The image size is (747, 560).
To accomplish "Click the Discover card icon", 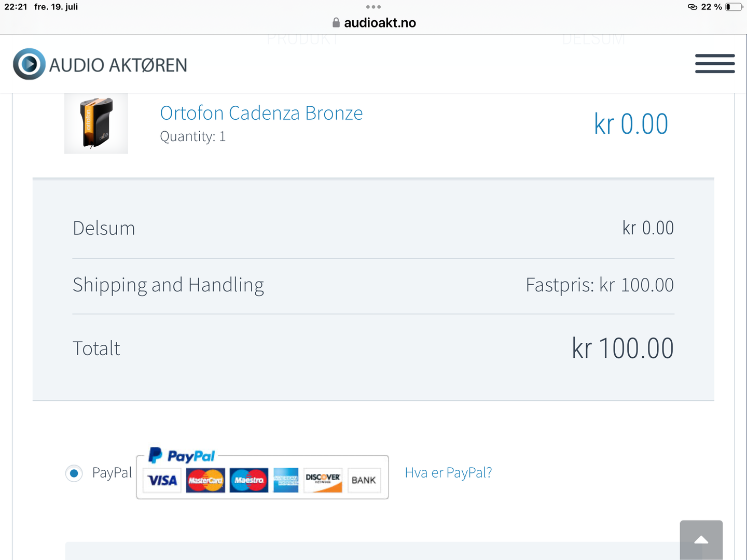I will pyautogui.click(x=323, y=480).
